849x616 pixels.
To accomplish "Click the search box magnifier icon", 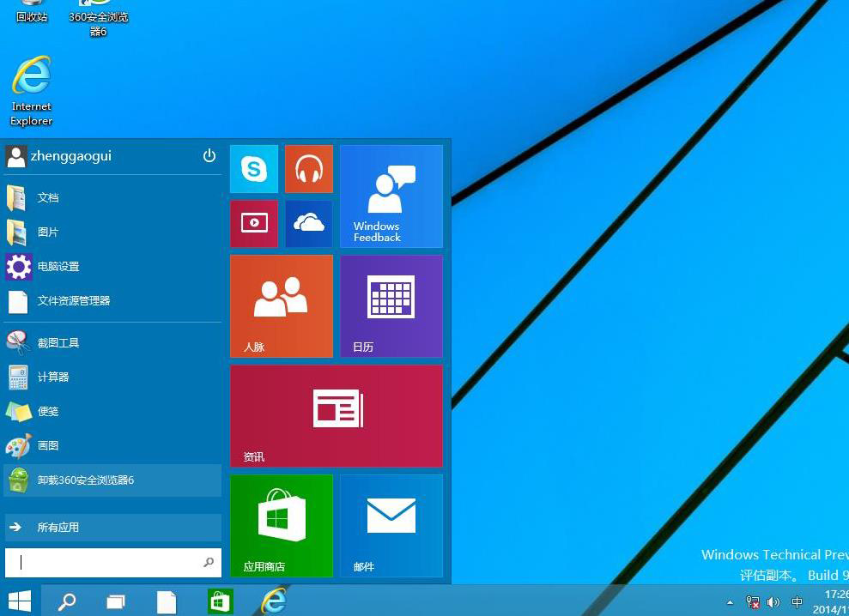I will coord(209,563).
